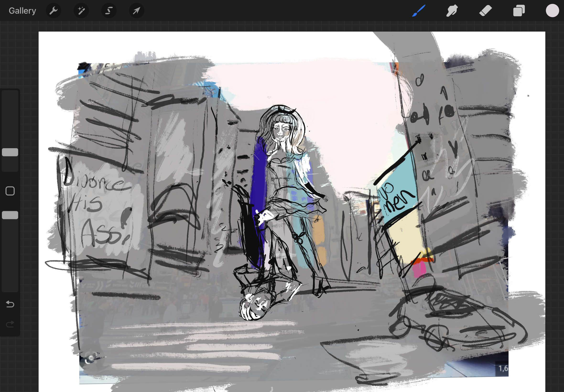564x392 pixels.
Task: Open the Actions wrench menu
Action: tap(54, 11)
